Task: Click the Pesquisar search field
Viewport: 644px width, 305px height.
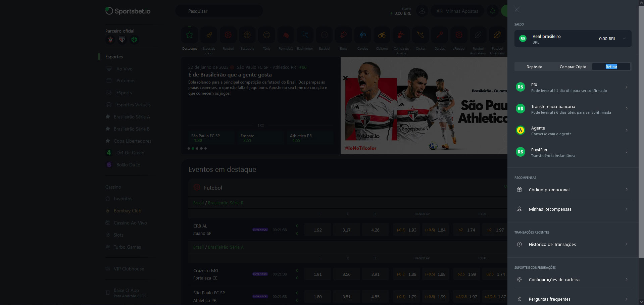Action: coord(219,11)
